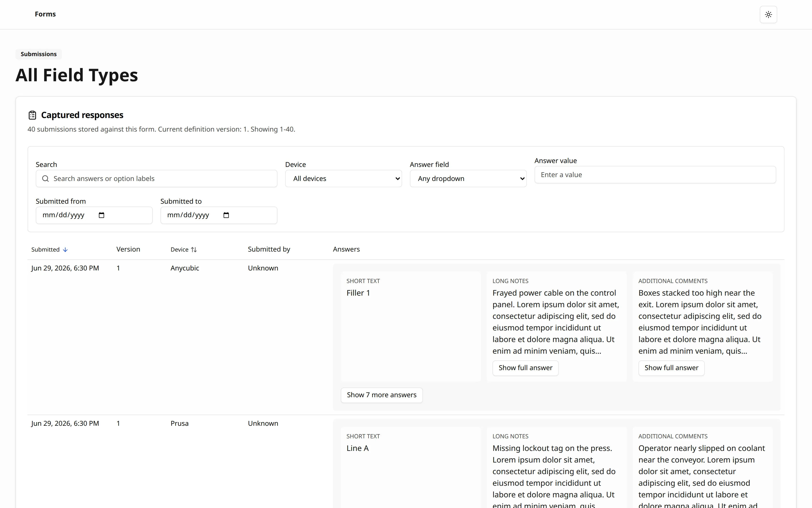Click the Submitted to date field
Screen dimensions: 812x508
click(219, 215)
